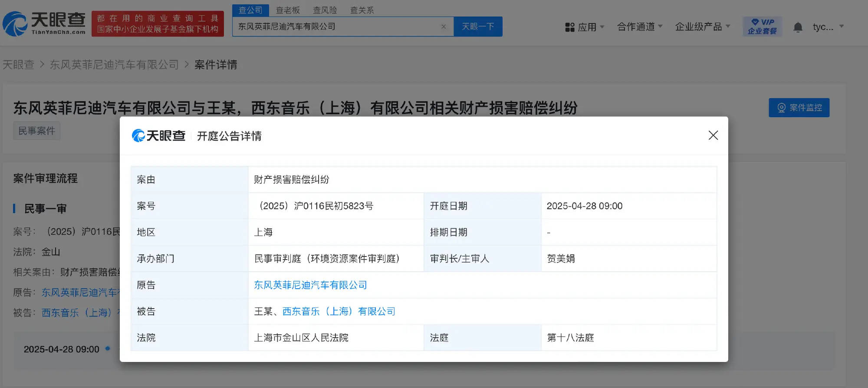
Task: Open defendant link 西东音乐（上海）有限公司 in dialog
Action: tap(339, 312)
